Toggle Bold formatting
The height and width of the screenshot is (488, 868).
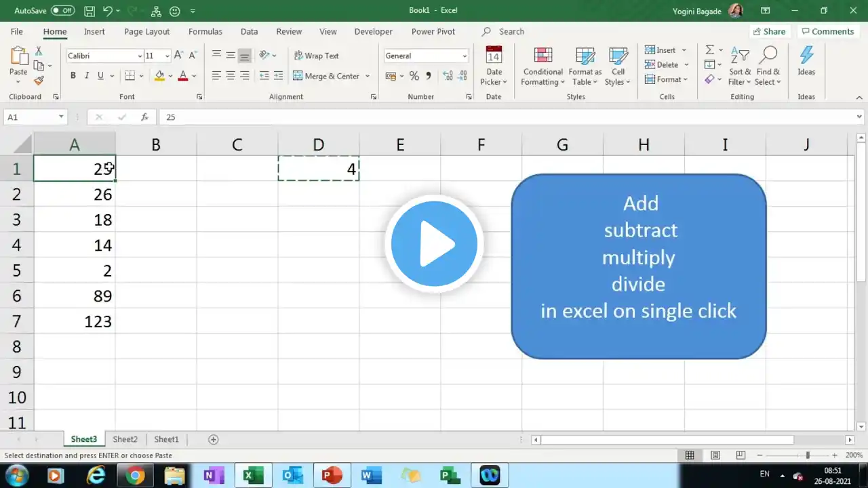coord(73,76)
